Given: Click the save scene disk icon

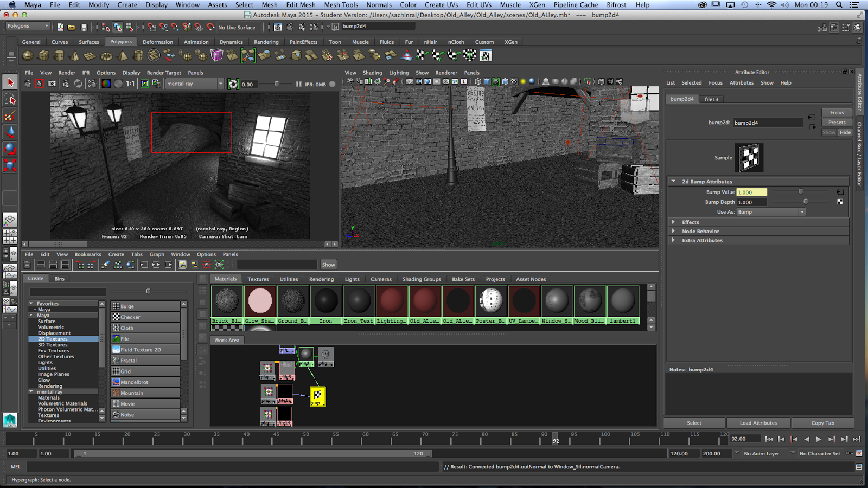Looking at the screenshot, I should [x=84, y=27].
